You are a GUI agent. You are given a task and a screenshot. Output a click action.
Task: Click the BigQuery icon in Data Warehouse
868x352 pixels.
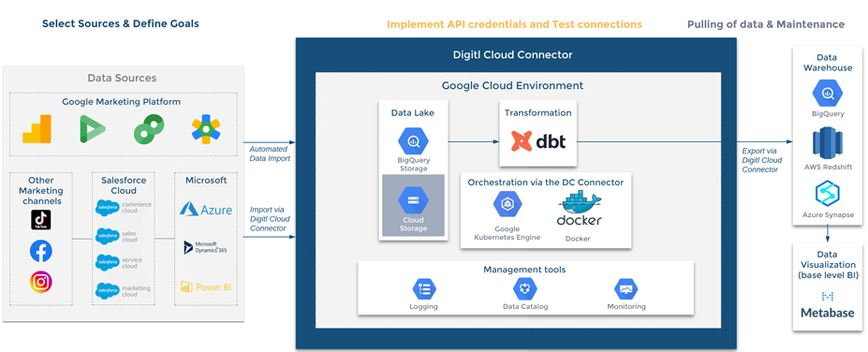pyautogui.click(x=828, y=93)
